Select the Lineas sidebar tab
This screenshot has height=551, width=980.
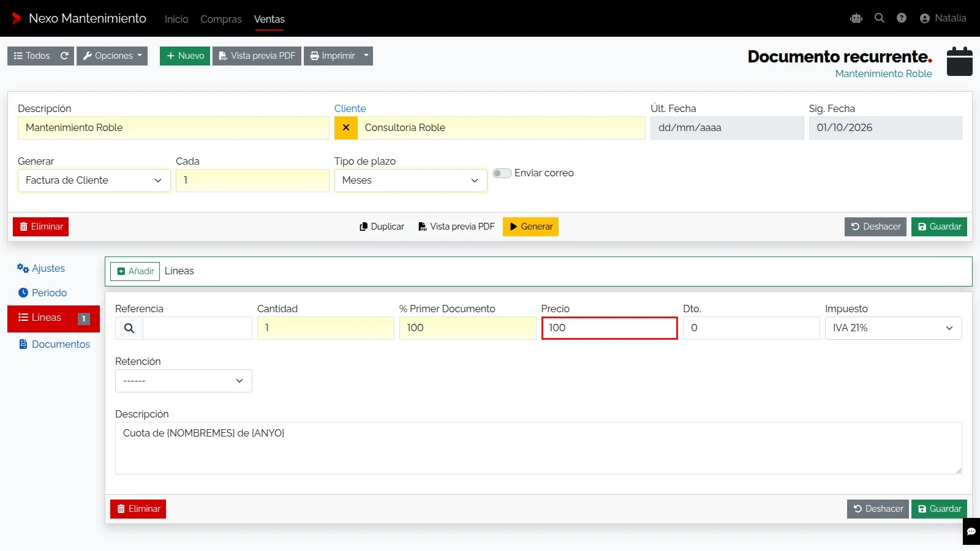53,318
